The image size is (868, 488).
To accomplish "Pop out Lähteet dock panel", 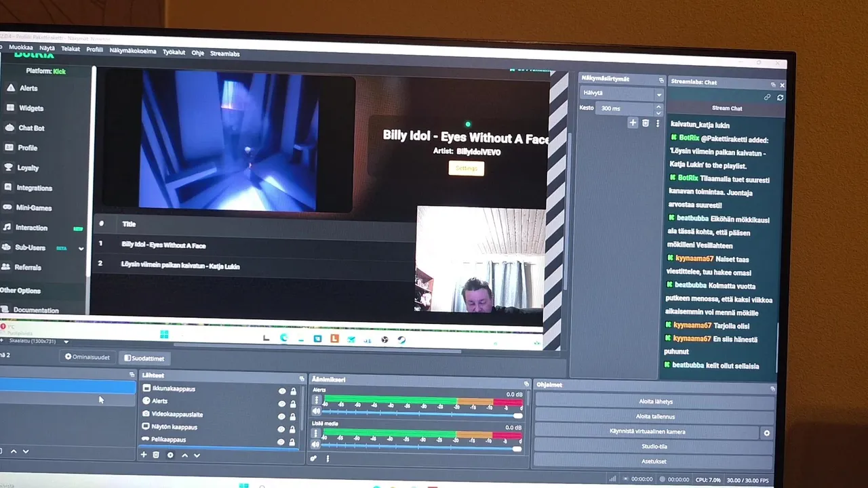I will (x=302, y=379).
